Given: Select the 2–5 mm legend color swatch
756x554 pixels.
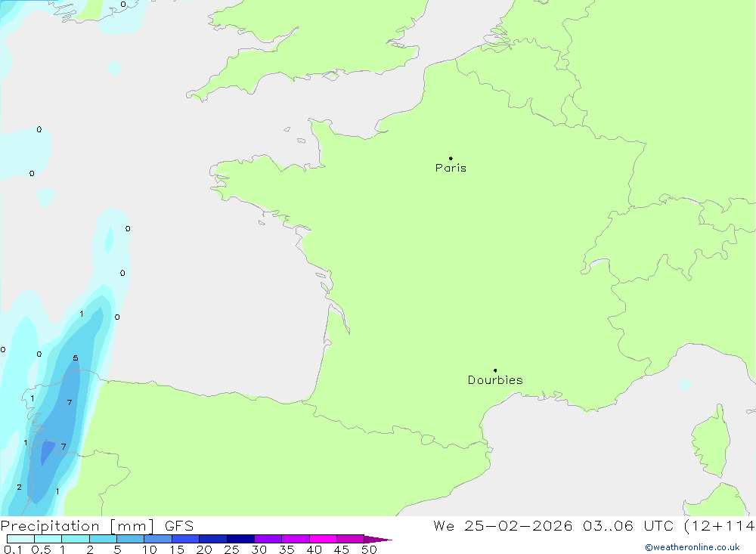Looking at the screenshot, I should [x=103, y=539].
